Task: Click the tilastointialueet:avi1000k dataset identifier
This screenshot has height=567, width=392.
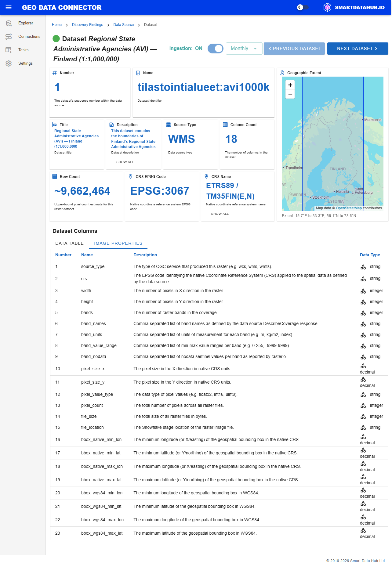Action: coord(204,87)
